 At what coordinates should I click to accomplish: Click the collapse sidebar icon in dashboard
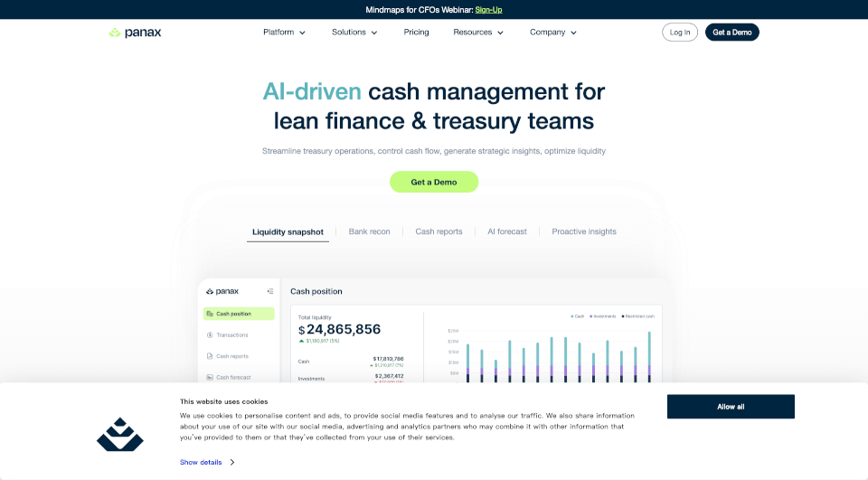(270, 291)
